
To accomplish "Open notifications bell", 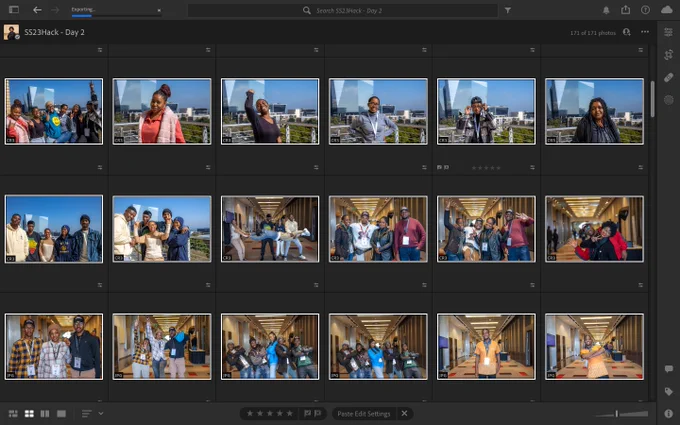I will coord(606,10).
